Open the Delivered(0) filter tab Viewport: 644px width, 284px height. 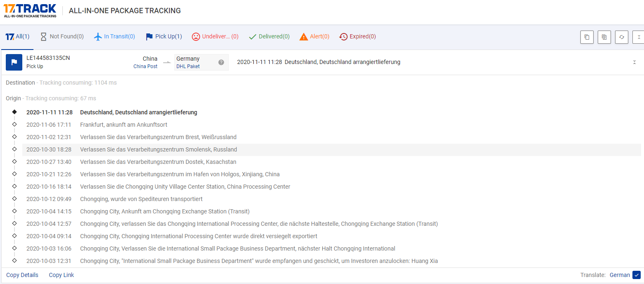point(269,36)
